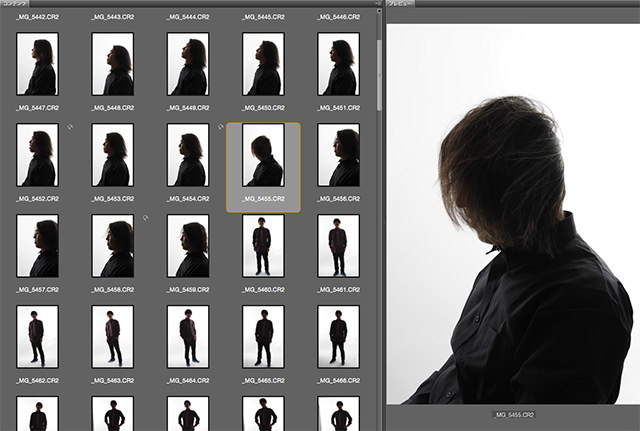Image resolution: width=640 pixels, height=431 pixels.
Task: Click the file name label _MG_5451.CR2
Action: pos(338,108)
